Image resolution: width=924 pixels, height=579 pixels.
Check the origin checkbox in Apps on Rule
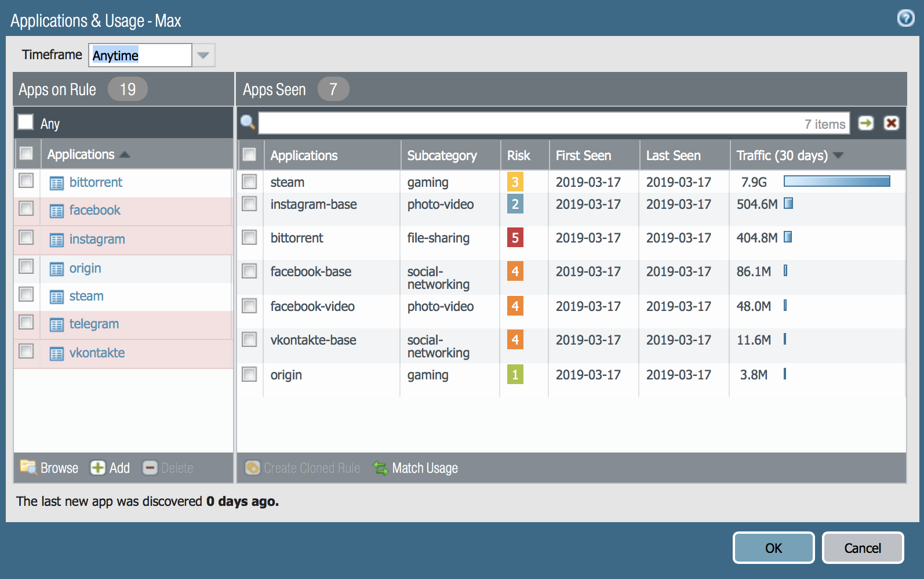[x=26, y=266]
